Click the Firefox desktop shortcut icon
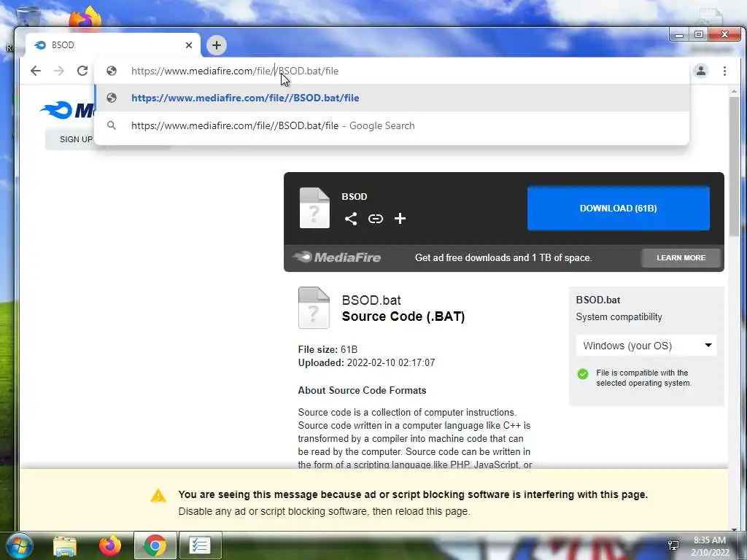 (85, 18)
